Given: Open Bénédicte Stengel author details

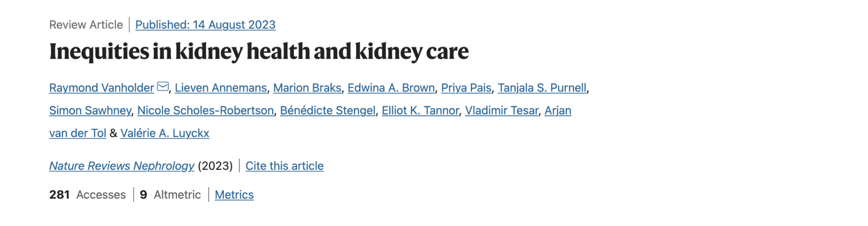Looking at the screenshot, I should click(x=328, y=110).
